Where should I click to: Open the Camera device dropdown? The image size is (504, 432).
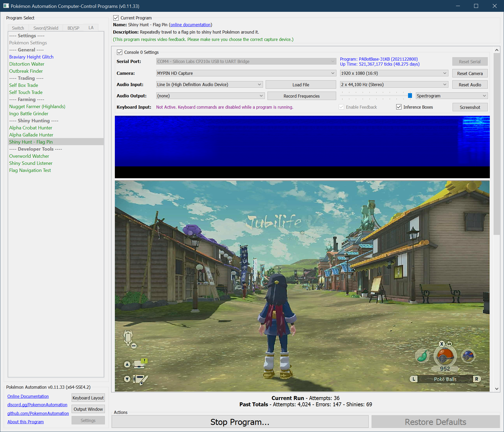[246, 73]
